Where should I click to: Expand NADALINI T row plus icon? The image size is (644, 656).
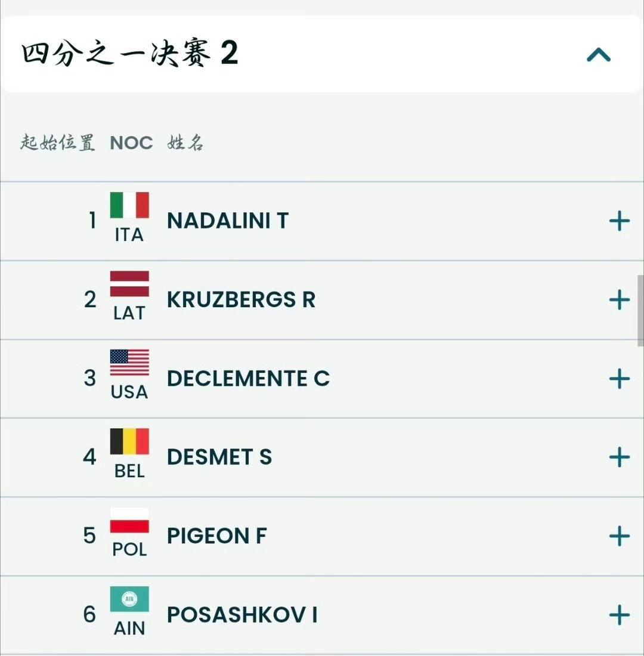(x=620, y=221)
